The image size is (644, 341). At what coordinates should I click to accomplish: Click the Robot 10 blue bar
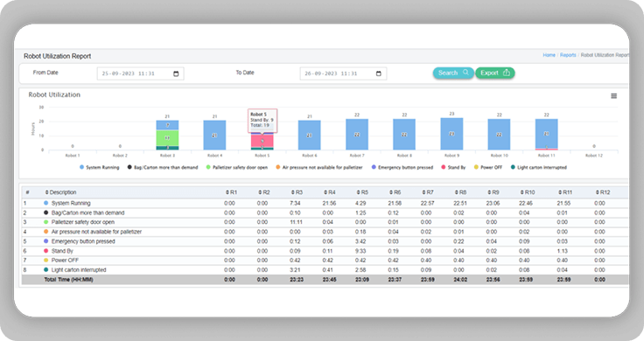(x=499, y=134)
